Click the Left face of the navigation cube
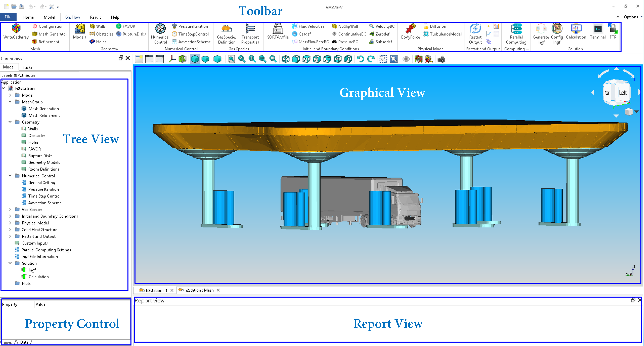 pyautogui.click(x=623, y=93)
